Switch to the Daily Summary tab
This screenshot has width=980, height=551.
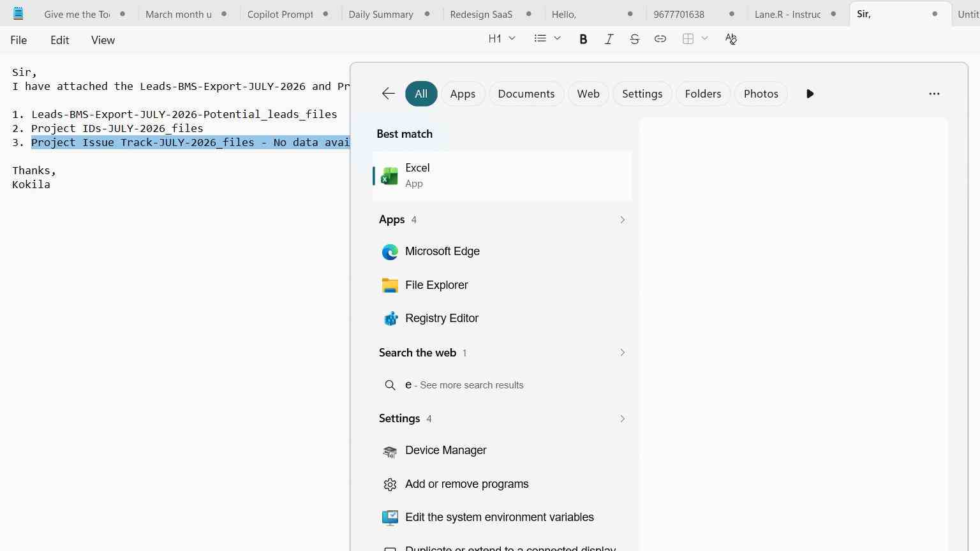pos(381,14)
